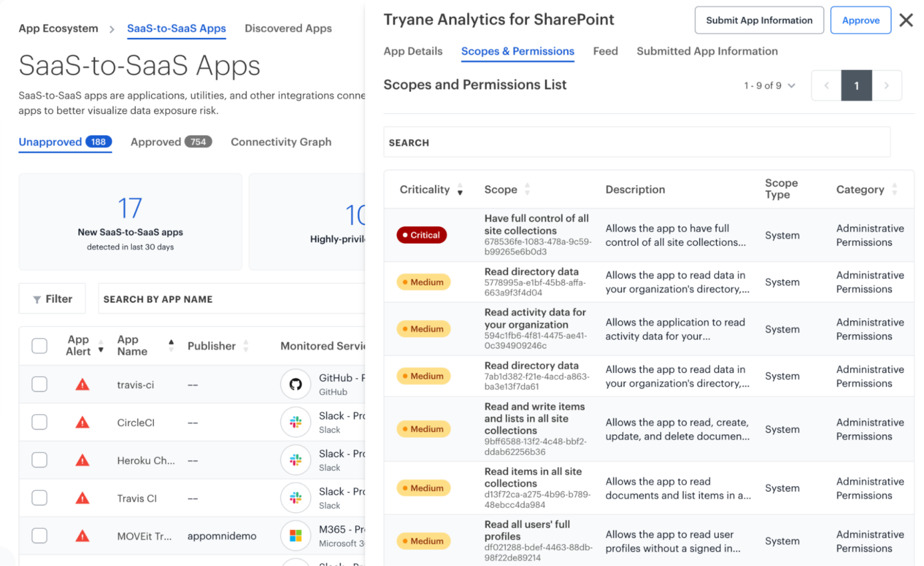Image resolution: width=924 pixels, height=566 pixels.
Task: Click the GitHub service icon for travis-ci
Action: tap(295, 384)
